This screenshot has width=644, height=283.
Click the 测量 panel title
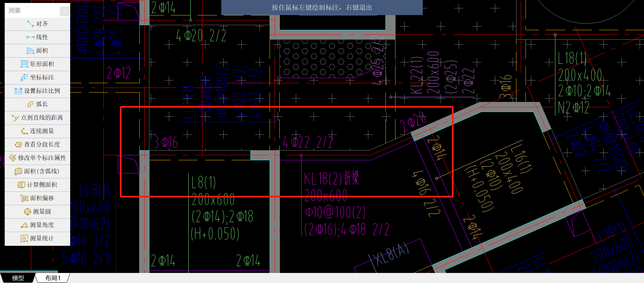point(14,10)
